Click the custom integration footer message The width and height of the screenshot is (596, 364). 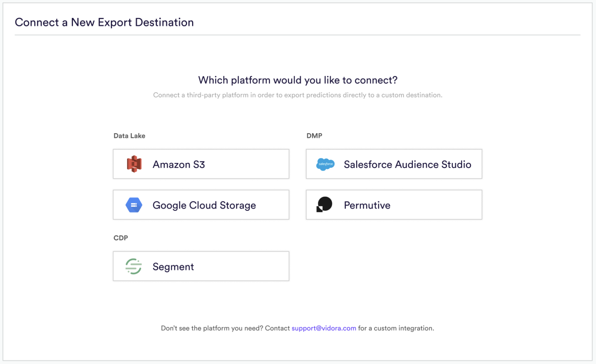[x=298, y=328]
